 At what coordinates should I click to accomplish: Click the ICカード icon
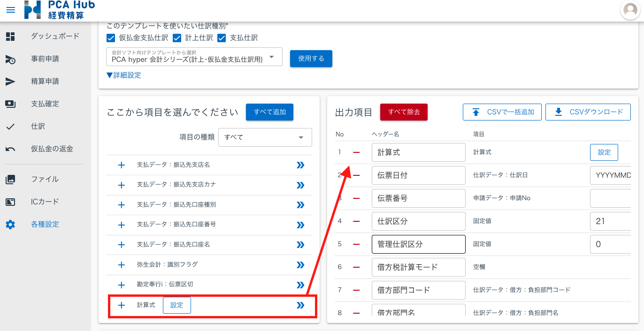tap(10, 202)
